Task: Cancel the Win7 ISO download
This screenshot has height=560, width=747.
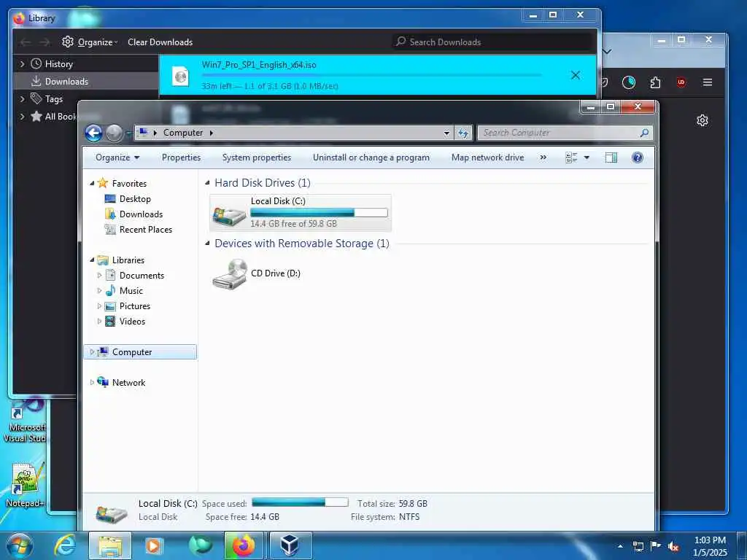Action: [576, 75]
